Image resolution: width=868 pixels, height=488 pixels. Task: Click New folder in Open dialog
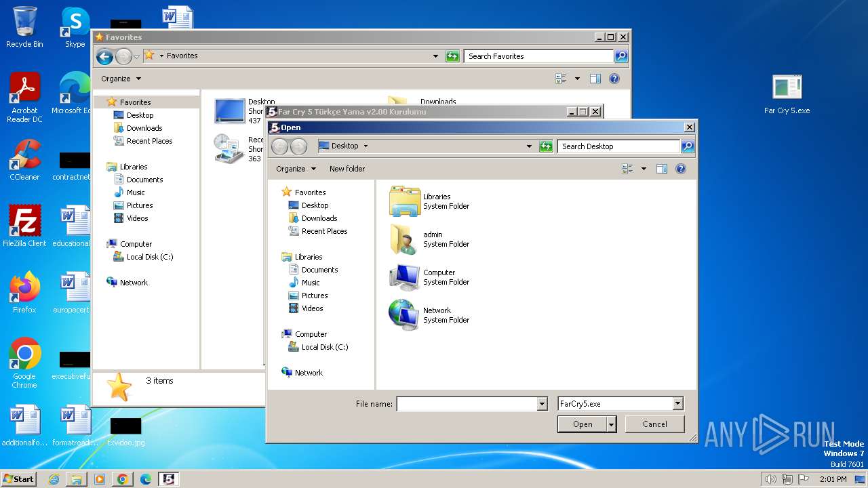coord(347,169)
